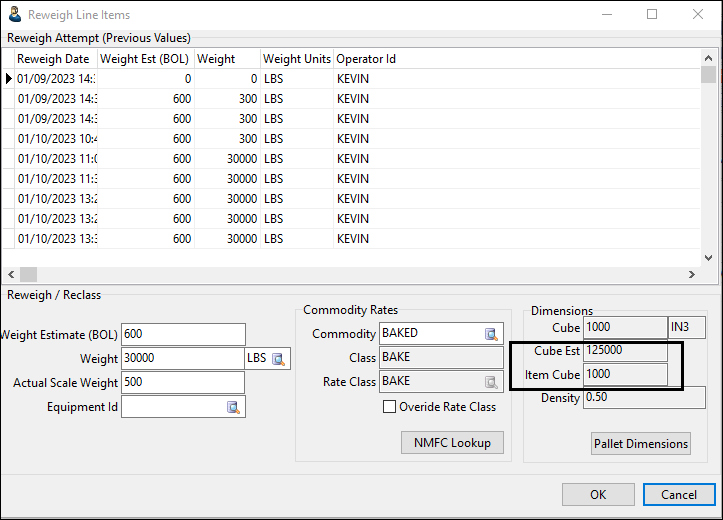The width and height of the screenshot is (723, 520).
Task: Click the NMFC Lookup button
Action: click(x=452, y=442)
